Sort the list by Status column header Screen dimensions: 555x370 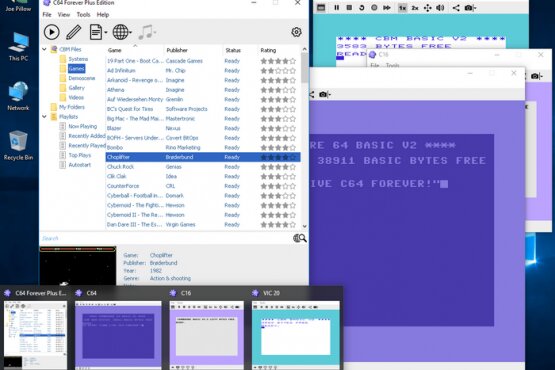pos(240,50)
